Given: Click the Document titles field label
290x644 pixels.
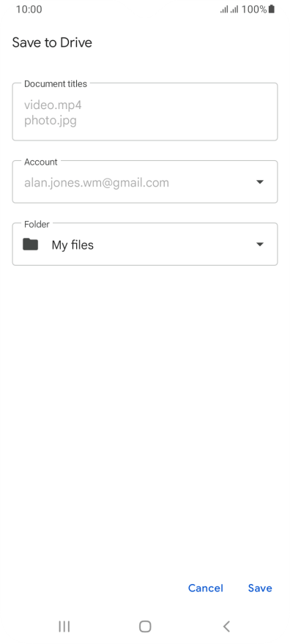Looking at the screenshot, I should [56, 83].
